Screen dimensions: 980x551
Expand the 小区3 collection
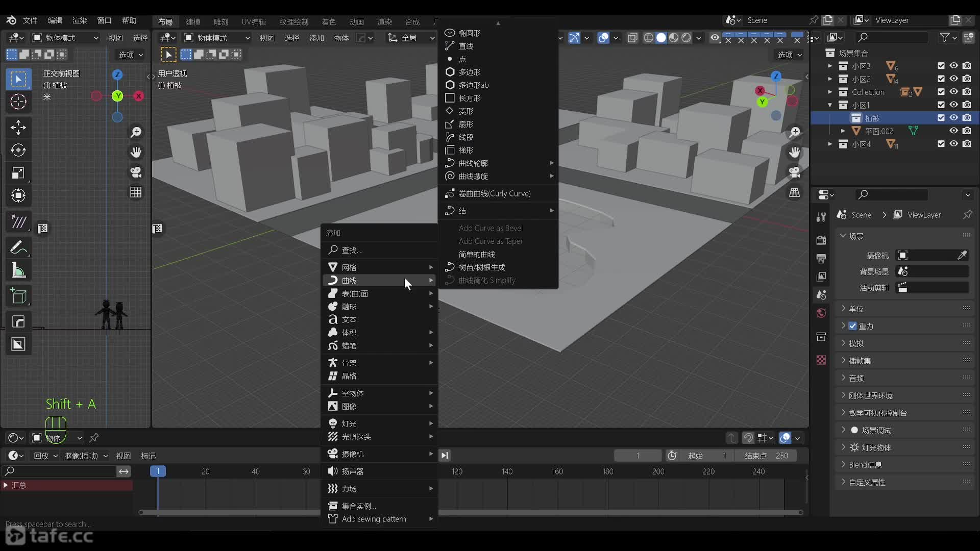pyautogui.click(x=830, y=66)
